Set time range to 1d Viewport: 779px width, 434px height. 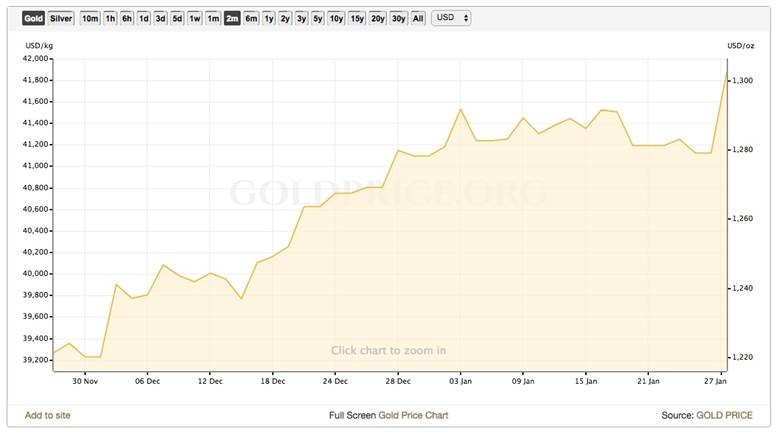(144, 18)
